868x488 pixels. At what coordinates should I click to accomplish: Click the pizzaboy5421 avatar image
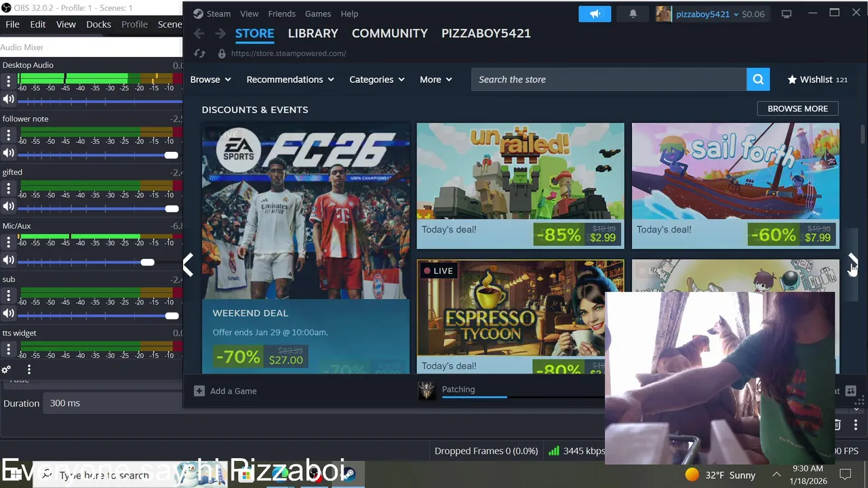[664, 14]
